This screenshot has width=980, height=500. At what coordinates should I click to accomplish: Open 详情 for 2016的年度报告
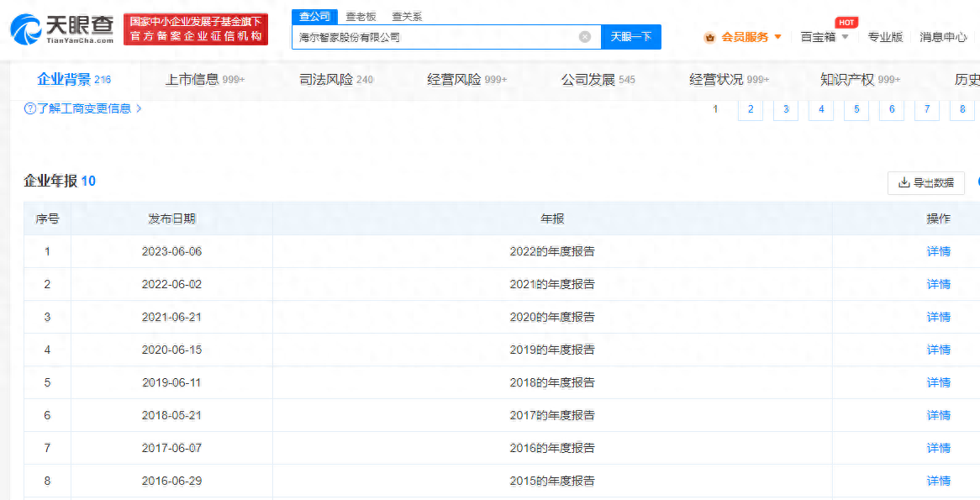pos(938,448)
